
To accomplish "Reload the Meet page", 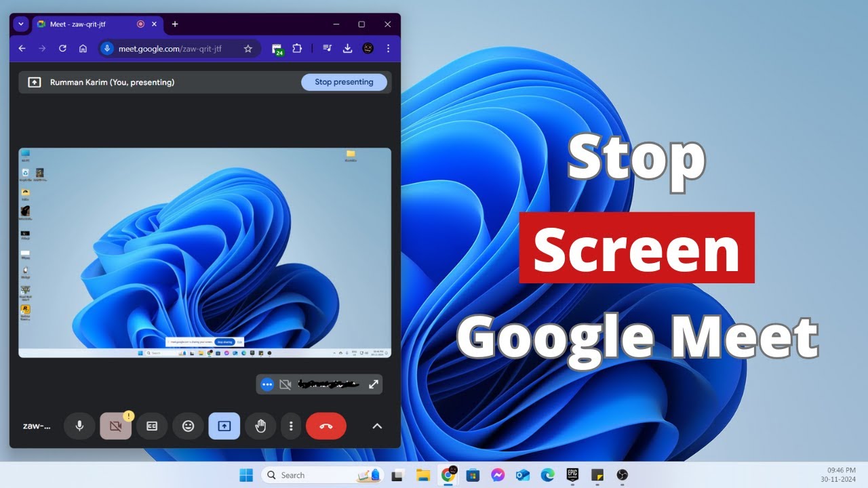I will (x=62, y=49).
